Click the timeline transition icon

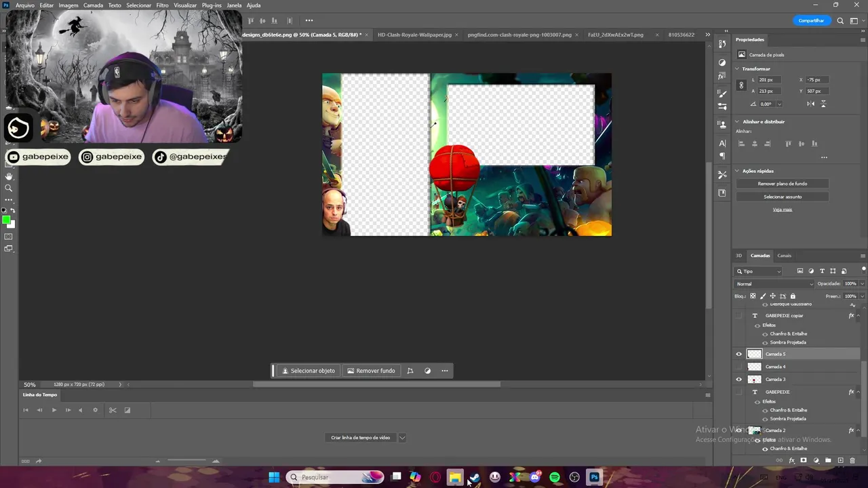point(127,410)
